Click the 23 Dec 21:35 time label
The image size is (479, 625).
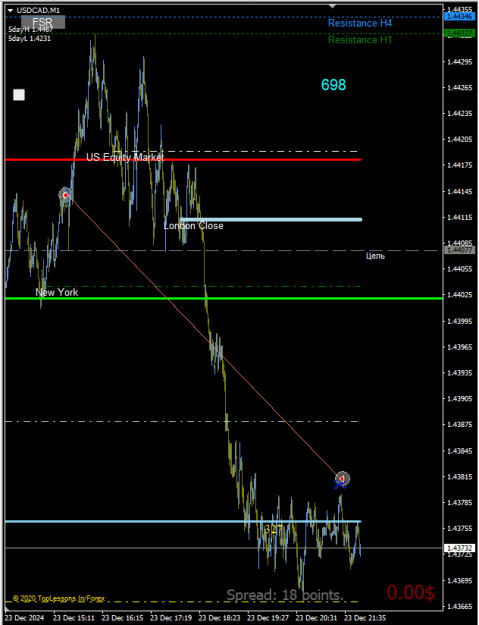click(x=365, y=618)
